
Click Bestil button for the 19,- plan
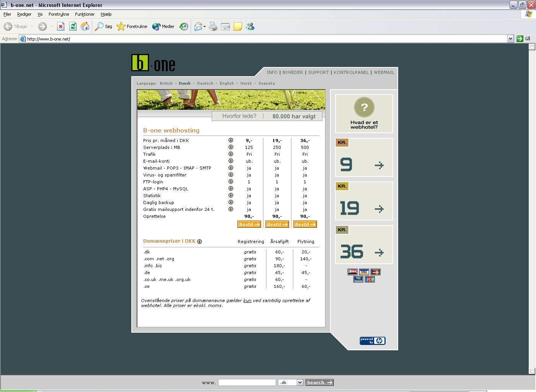coord(277,224)
